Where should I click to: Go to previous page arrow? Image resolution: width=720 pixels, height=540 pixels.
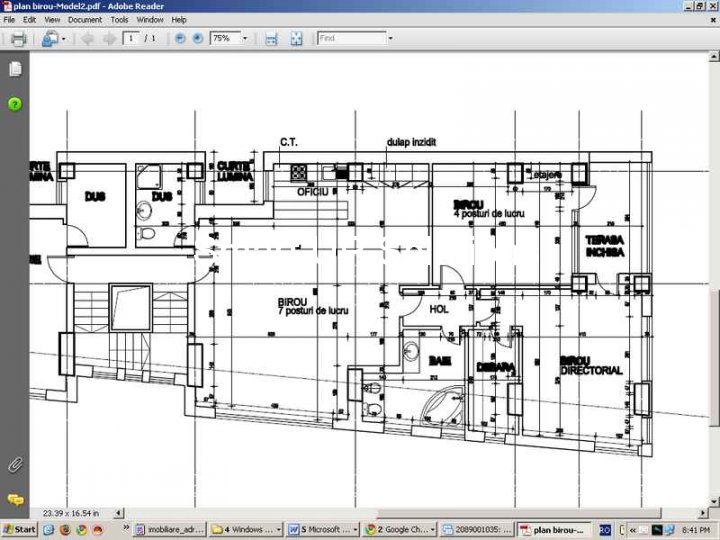click(87, 39)
